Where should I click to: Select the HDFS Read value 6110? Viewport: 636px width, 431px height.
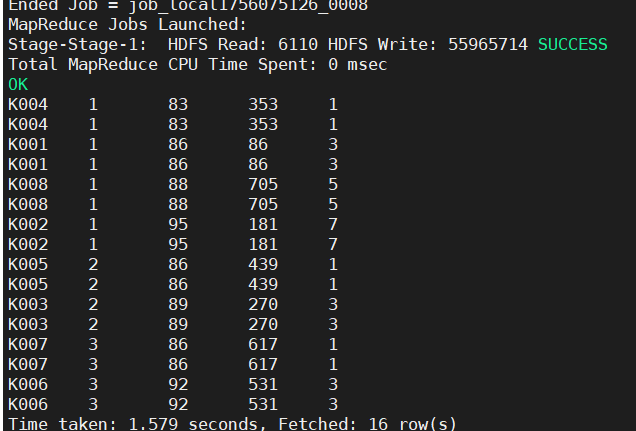click(x=298, y=45)
